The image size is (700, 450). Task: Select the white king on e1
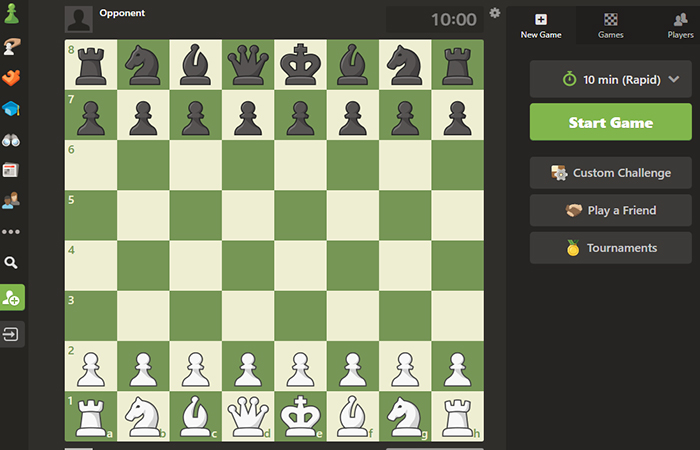pyautogui.click(x=300, y=416)
